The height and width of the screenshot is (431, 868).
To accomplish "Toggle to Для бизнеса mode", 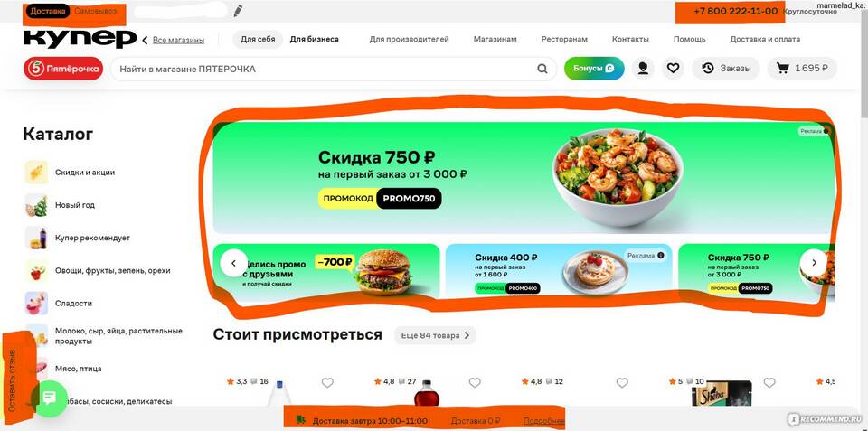I will tap(315, 39).
